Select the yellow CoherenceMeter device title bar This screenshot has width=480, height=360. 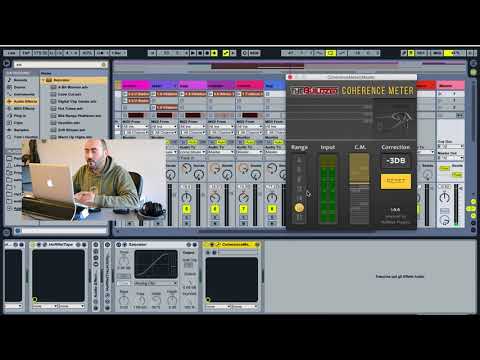tap(232, 245)
